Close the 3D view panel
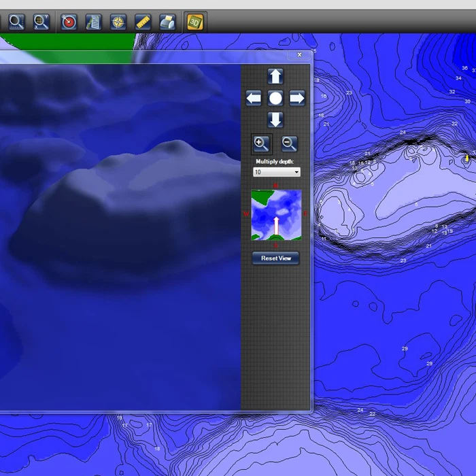The width and height of the screenshot is (476, 476). (x=300, y=55)
